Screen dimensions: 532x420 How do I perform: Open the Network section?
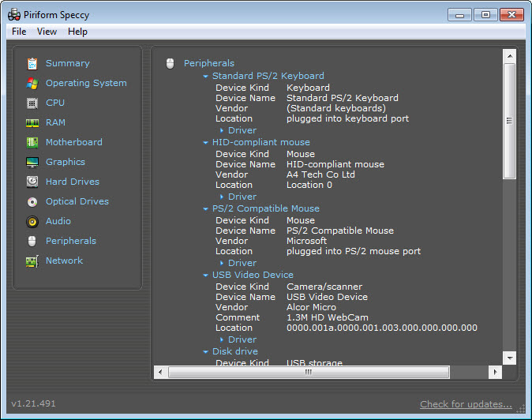pos(64,261)
